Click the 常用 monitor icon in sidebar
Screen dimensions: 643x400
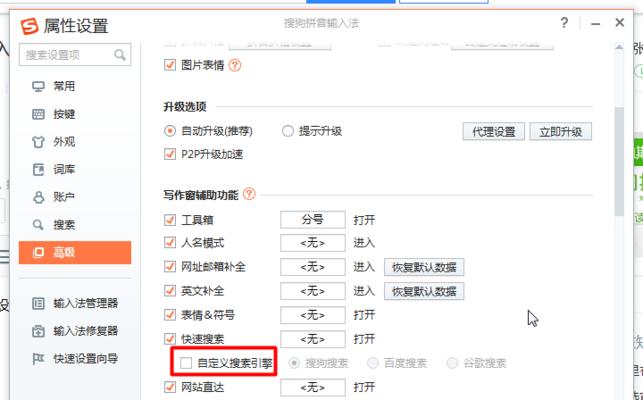click(38, 87)
